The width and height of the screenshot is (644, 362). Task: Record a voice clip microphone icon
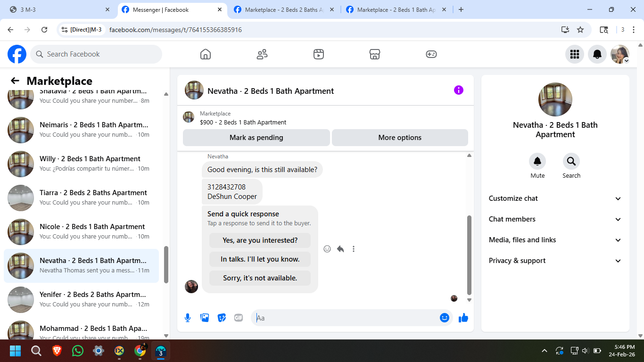point(188,318)
